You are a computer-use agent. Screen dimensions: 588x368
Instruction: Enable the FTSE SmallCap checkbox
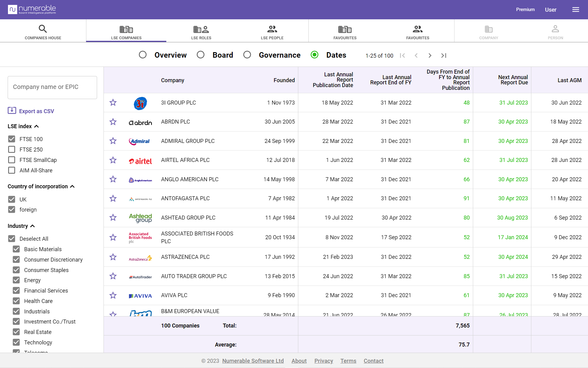12,160
